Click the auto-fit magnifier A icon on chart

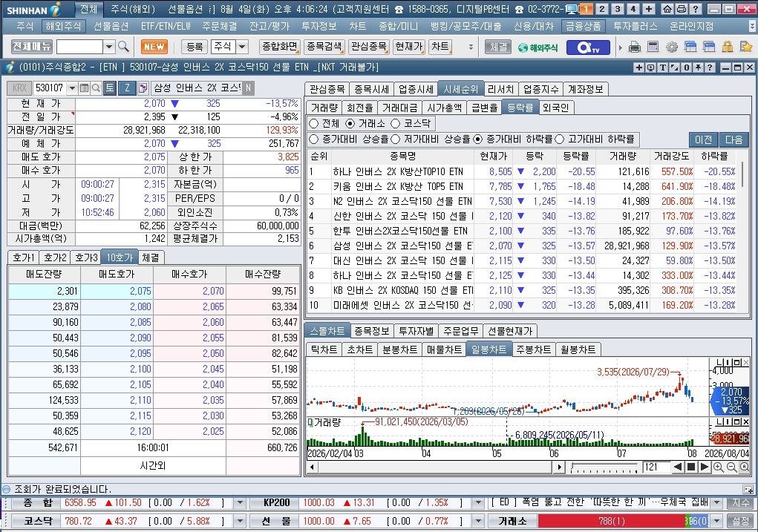[x=745, y=467]
